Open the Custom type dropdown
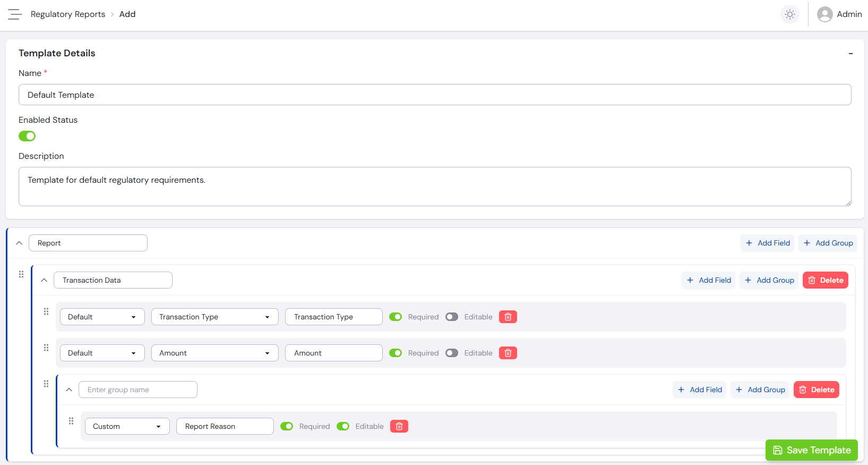This screenshot has width=868, height=465. tap(127, 426)
